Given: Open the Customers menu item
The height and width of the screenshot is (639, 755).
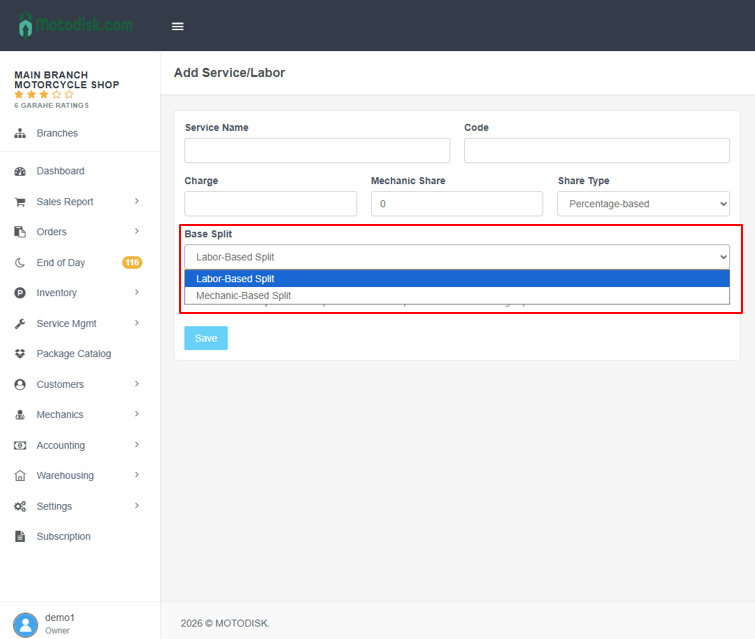Looking at the screenshot, I should click(x=60, y=384).
